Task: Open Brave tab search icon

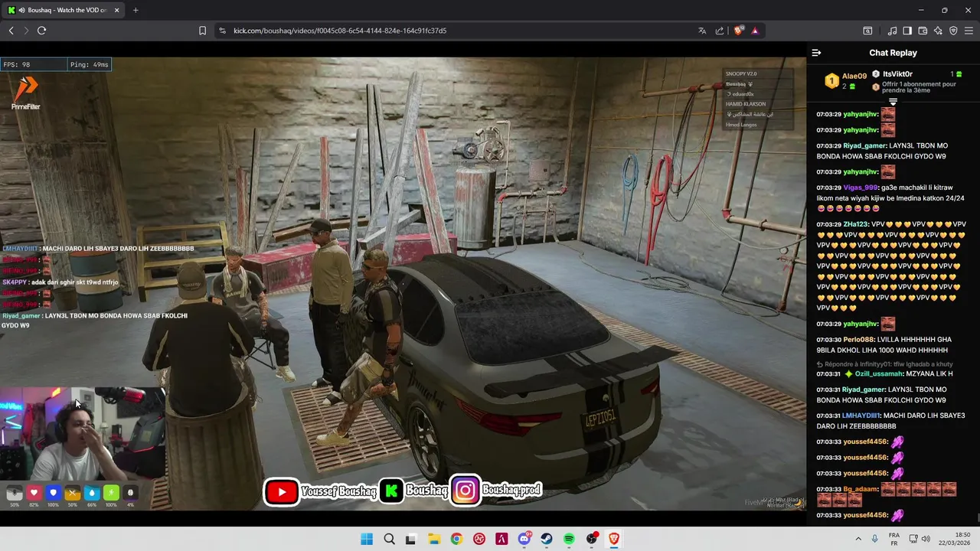Action: click(867, 31)
